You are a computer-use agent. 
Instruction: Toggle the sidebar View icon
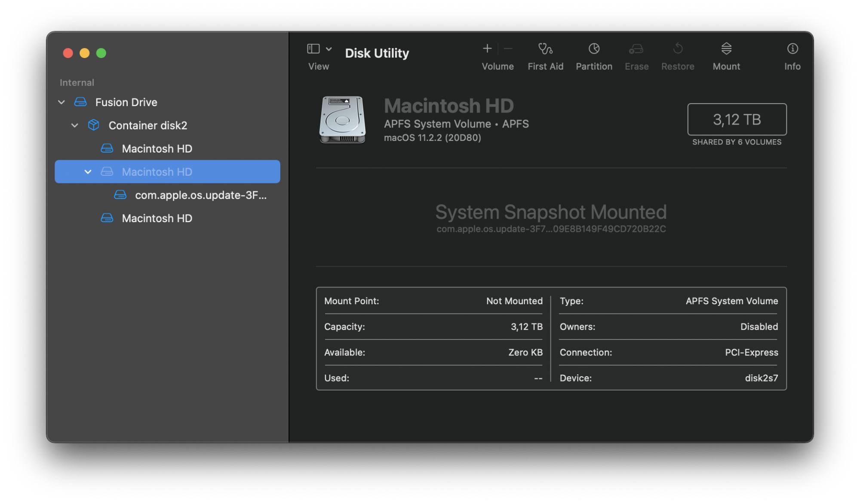pyautogui.click(x=313, y=49)
